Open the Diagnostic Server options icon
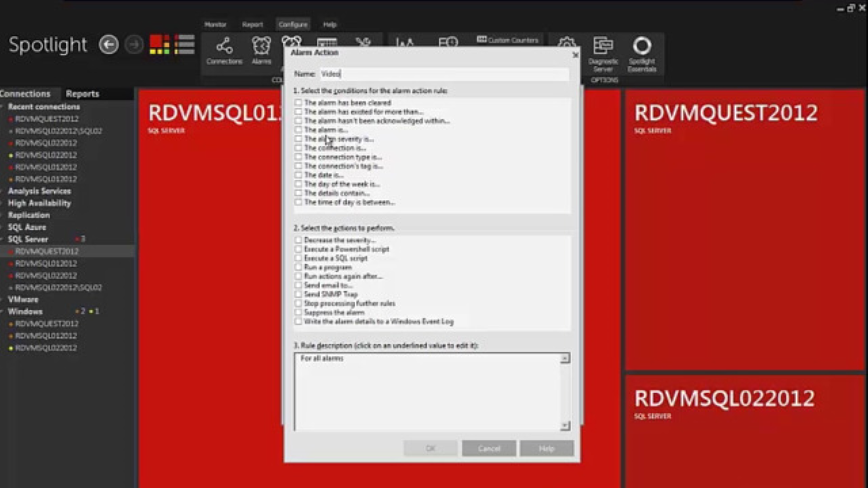 click(x=603, y=46)
